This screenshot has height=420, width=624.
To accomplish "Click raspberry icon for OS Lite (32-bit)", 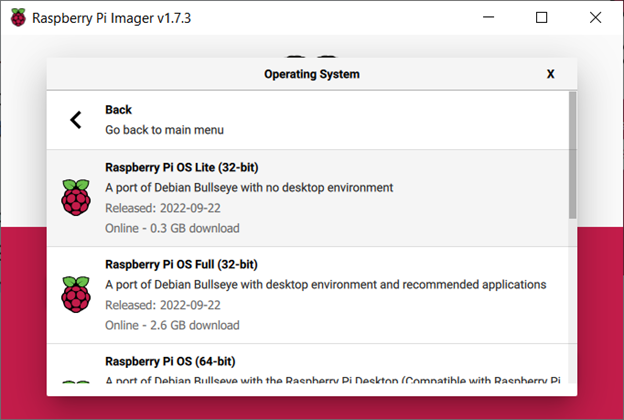I will 76,197.
